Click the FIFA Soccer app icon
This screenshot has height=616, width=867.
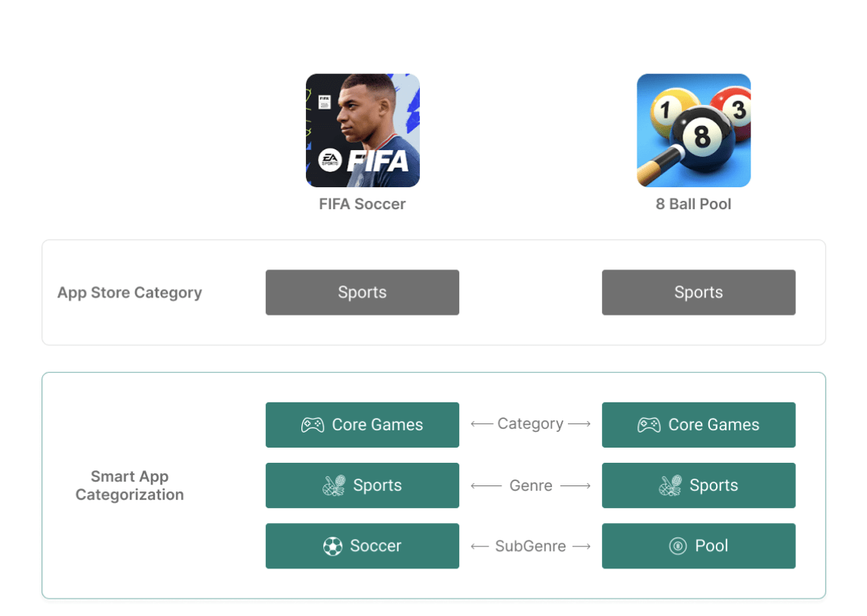coord(363,131)
